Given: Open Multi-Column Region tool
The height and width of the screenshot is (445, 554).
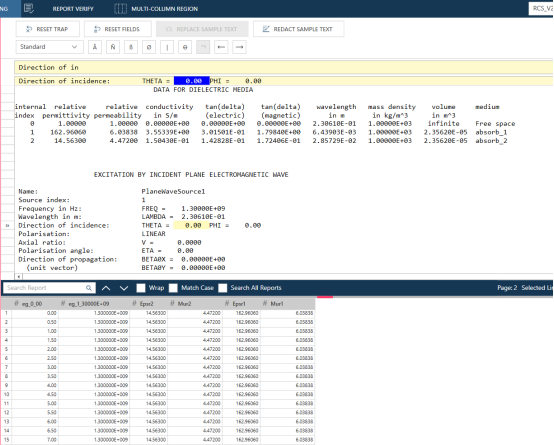Looking at the screenshot, I should point(164,9).
